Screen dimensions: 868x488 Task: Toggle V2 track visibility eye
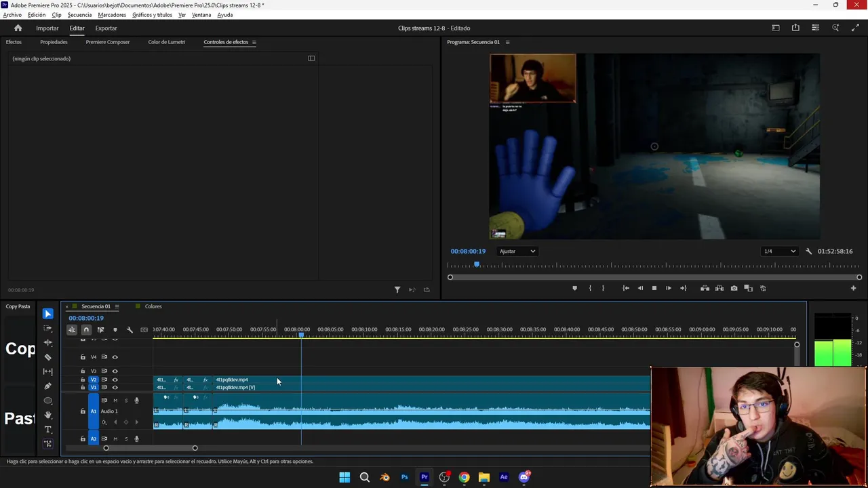click(115, 380)
